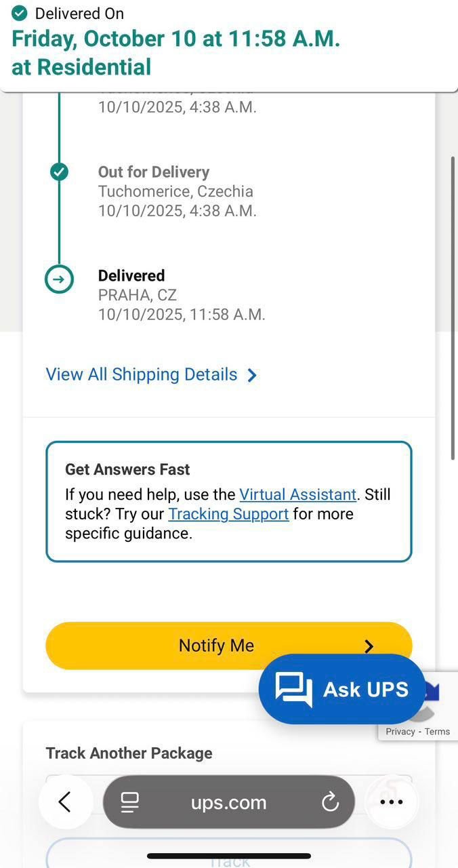
Task: Open the reCAPTCHA Privacy link
Action: click(x=400, y=731)
